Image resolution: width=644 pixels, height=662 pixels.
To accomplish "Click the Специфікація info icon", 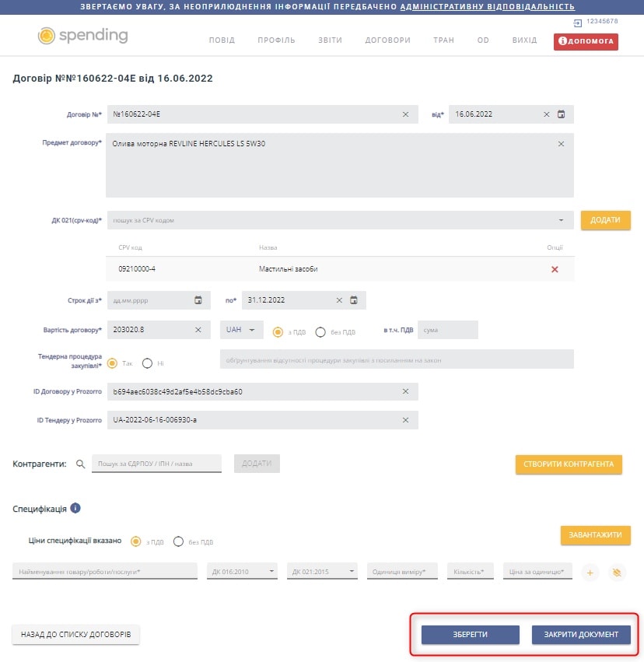I will point(75,508).
